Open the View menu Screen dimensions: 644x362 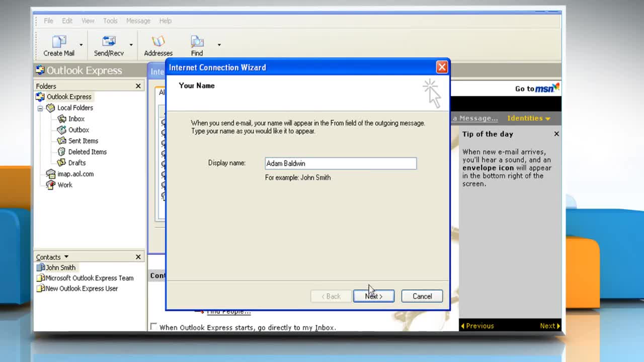click(x=88, y=21)
